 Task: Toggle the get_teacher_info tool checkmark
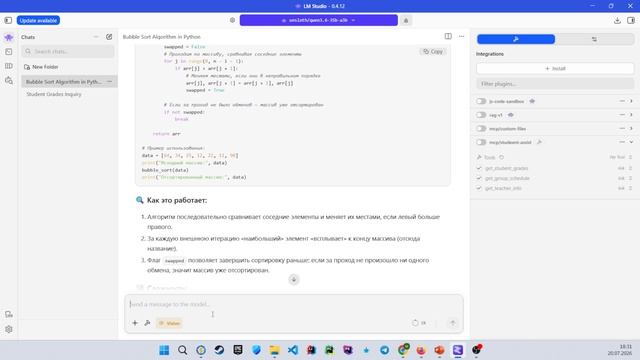click(x=479, y=188)
